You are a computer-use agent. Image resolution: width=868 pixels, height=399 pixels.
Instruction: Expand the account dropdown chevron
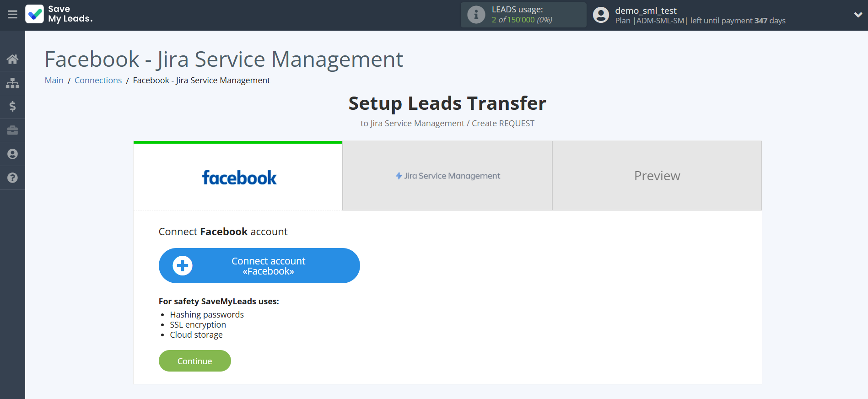[x=857, y=15]
